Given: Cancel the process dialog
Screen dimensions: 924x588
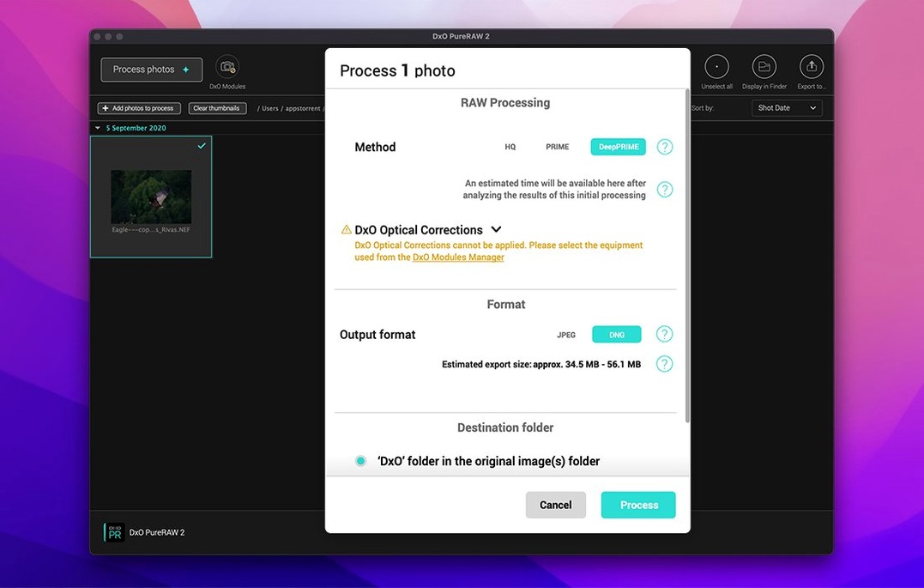Looking at the screenshot, I should click(556, 505).
